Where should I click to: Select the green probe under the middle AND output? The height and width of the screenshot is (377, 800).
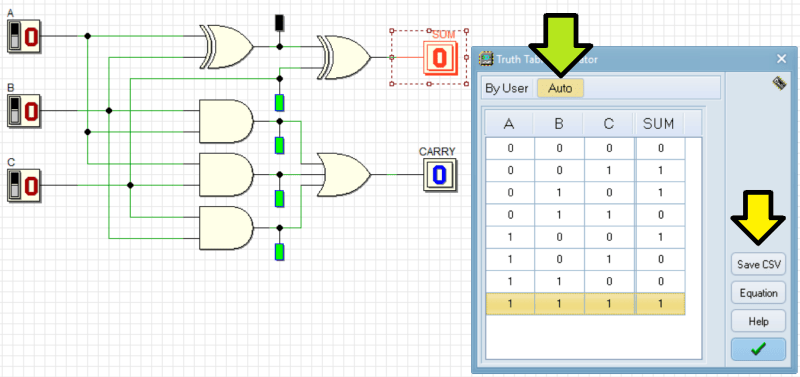[279, 198]
